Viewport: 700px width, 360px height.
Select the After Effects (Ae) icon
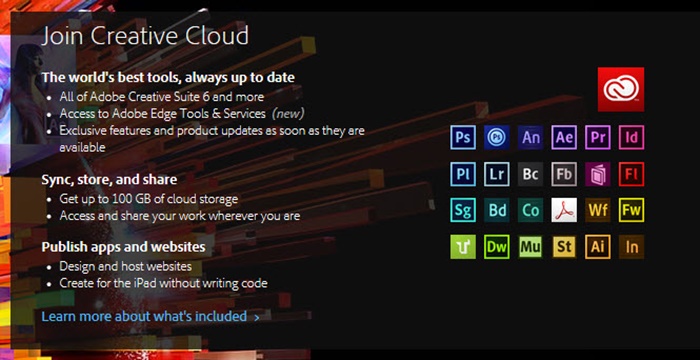point(564,137)
